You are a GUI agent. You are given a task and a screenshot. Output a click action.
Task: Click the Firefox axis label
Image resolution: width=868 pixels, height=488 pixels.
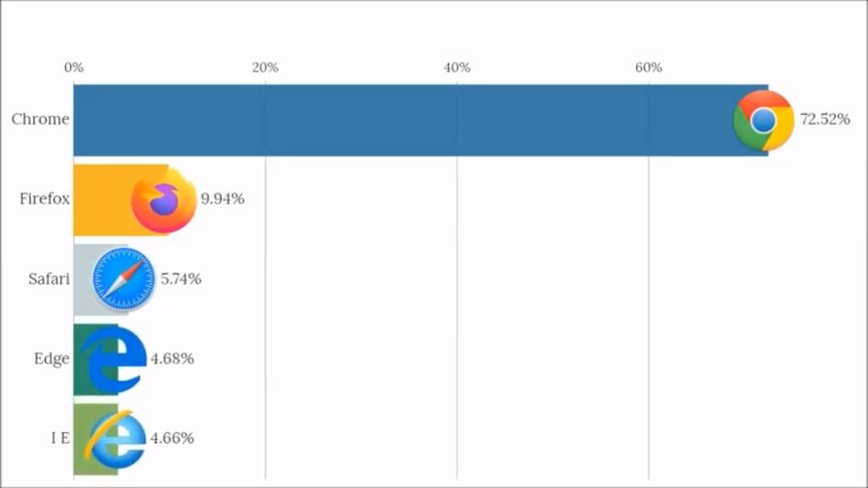pyautogui.click(x=45, y=199)
